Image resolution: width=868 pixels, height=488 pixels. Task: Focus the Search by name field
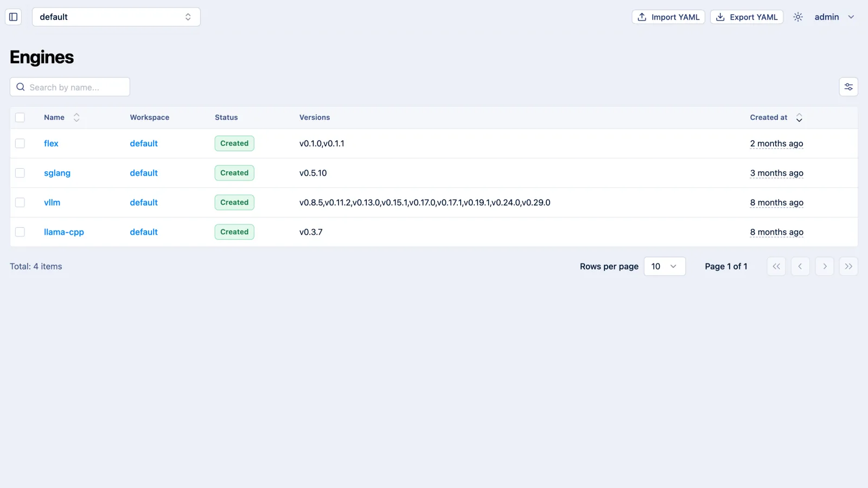[x=70, y=87]
